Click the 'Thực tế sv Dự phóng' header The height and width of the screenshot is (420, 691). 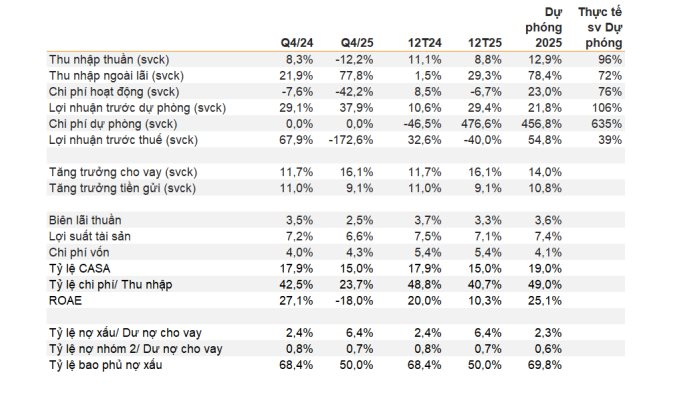[x=601, y=28]
